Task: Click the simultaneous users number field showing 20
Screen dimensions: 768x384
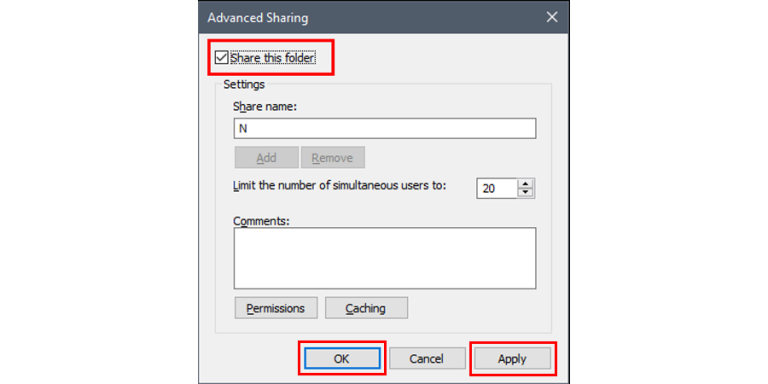Action: pos(496,188)
